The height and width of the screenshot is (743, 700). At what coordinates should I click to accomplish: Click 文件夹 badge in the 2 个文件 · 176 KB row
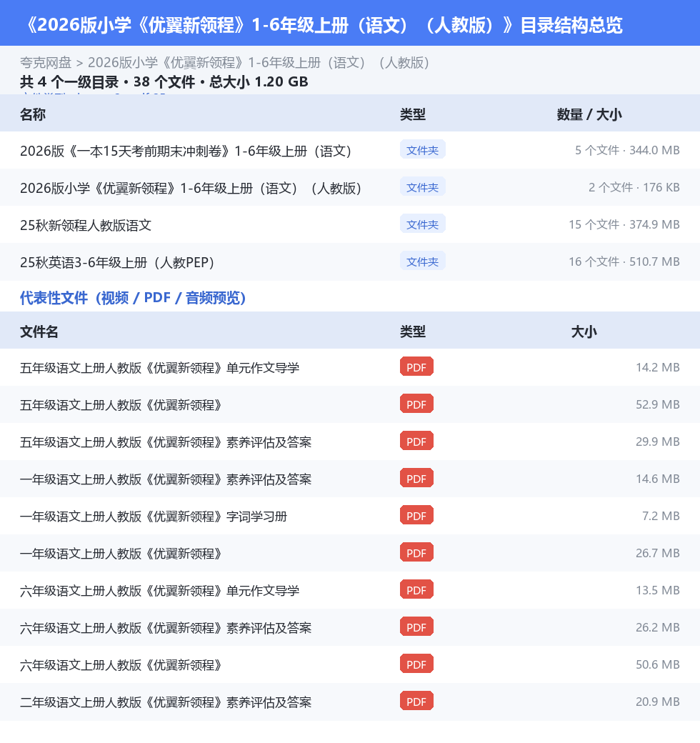(422, 186)
